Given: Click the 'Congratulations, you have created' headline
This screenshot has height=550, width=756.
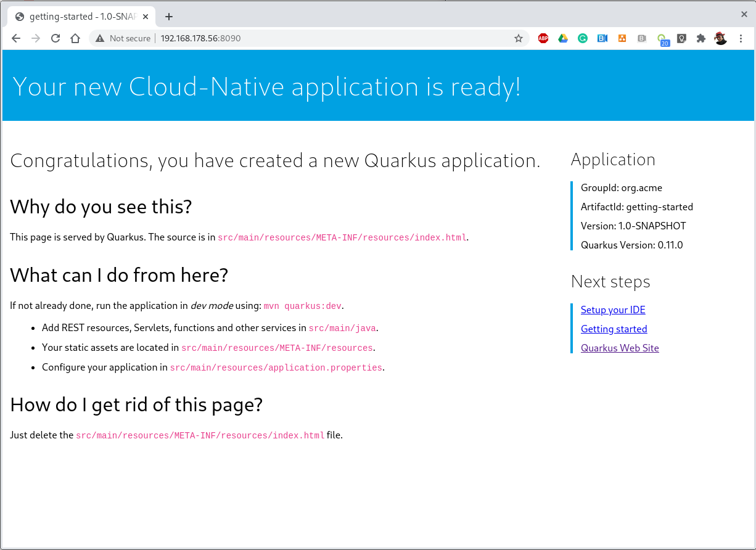Looking at the screenshot, I should click(x=275, y=161).
